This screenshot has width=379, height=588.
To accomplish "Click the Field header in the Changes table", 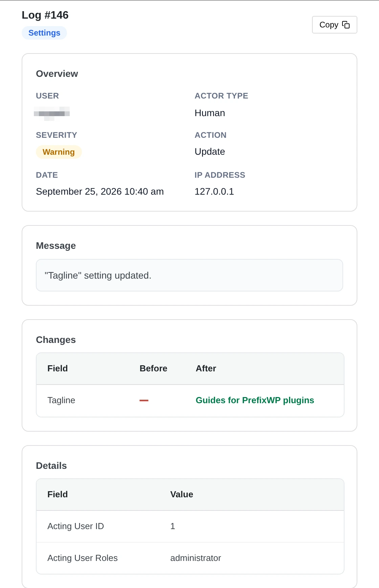I will pos(58,368).
